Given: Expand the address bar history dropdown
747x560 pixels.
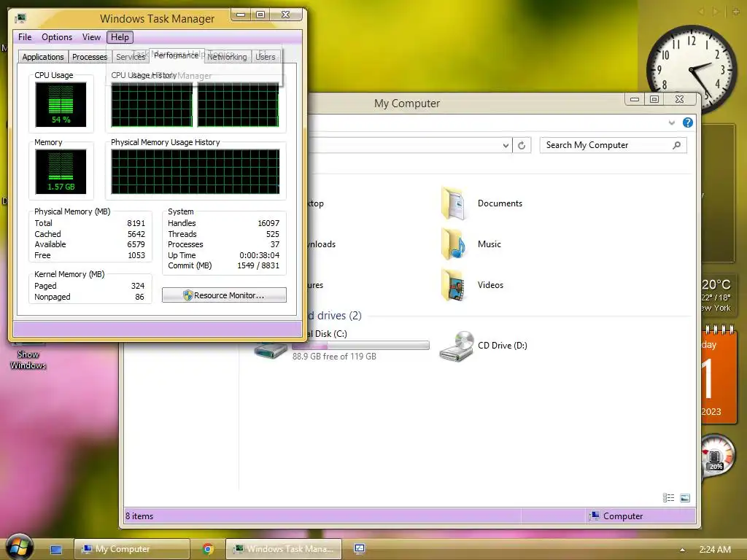Looking at the screenshot, I should (x=506, y=145).
